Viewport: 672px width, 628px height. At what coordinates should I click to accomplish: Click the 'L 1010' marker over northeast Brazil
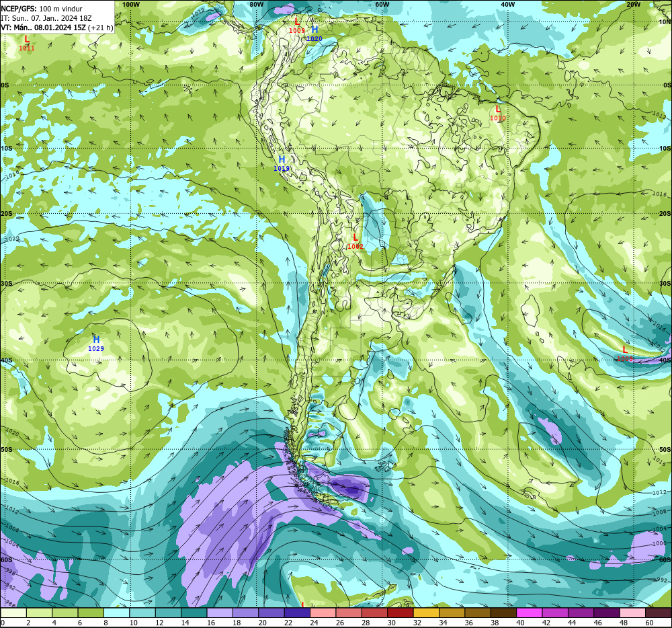pyautogui.click(x=497, y=114)
